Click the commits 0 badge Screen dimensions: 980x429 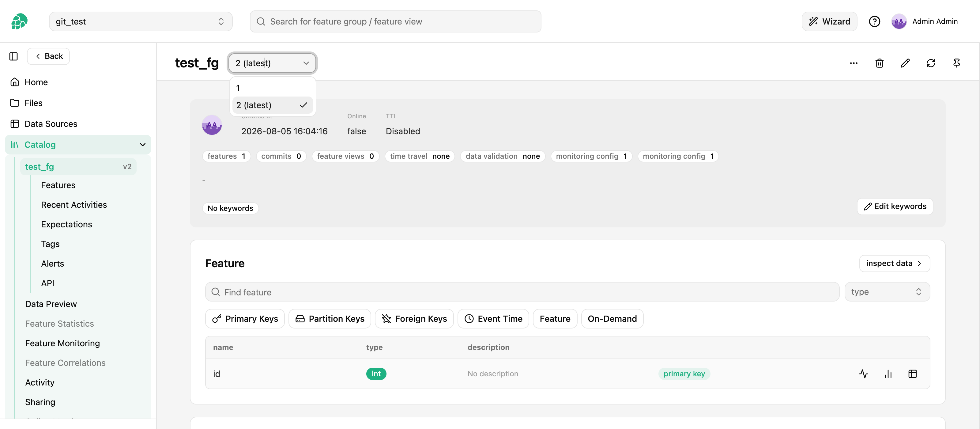click(281, 156)
